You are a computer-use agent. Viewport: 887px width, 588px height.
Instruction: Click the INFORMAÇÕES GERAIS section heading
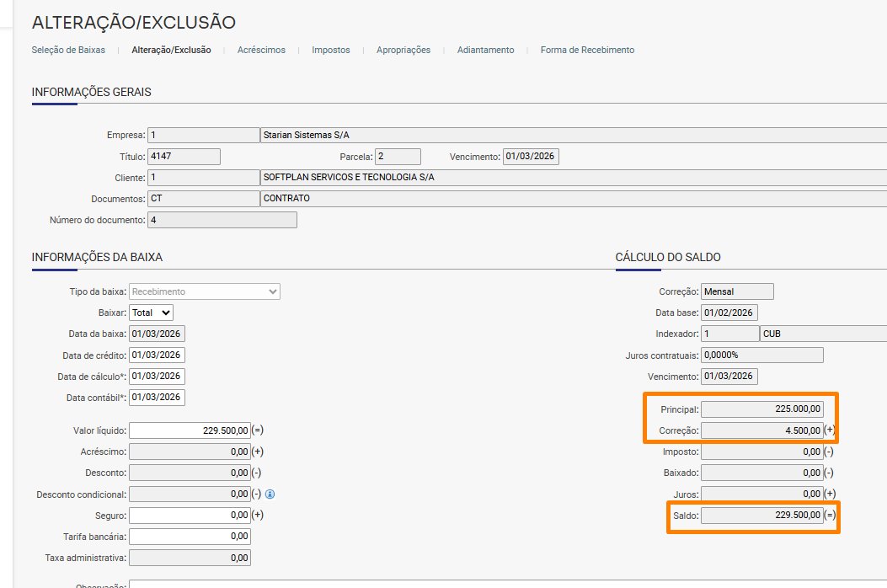(x=92, y=92)
